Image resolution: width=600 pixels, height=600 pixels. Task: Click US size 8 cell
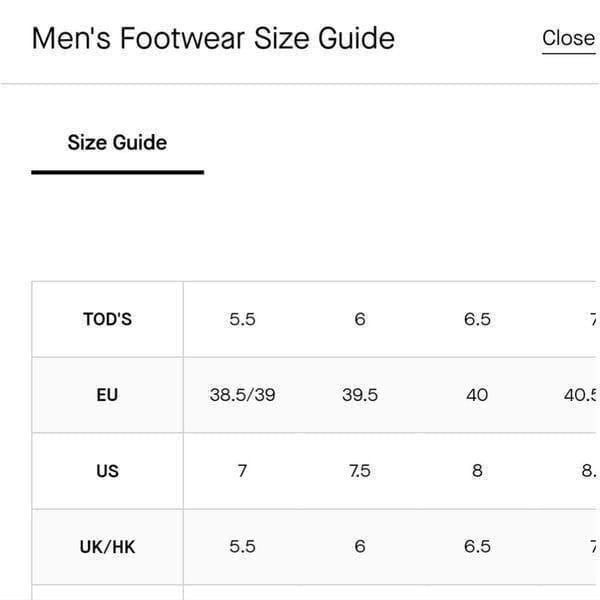[x=477, y=471]
